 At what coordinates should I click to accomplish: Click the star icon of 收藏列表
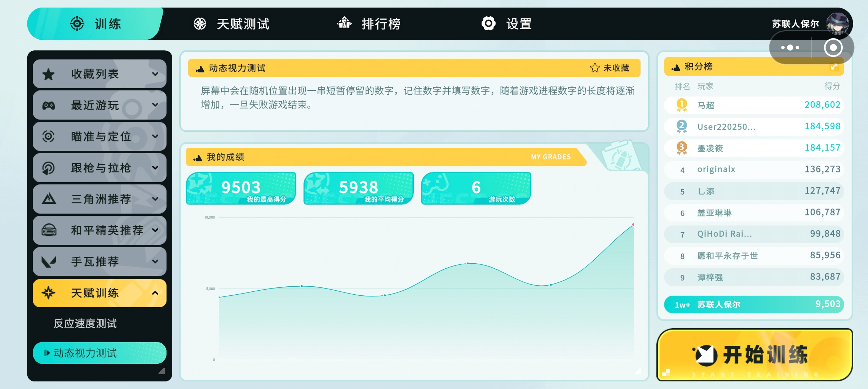[49, 74]
